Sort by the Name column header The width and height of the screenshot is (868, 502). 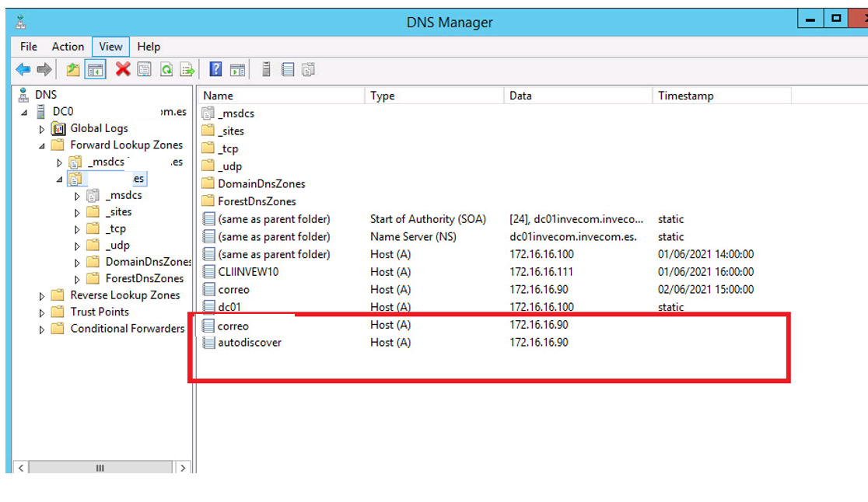(282, 96)
